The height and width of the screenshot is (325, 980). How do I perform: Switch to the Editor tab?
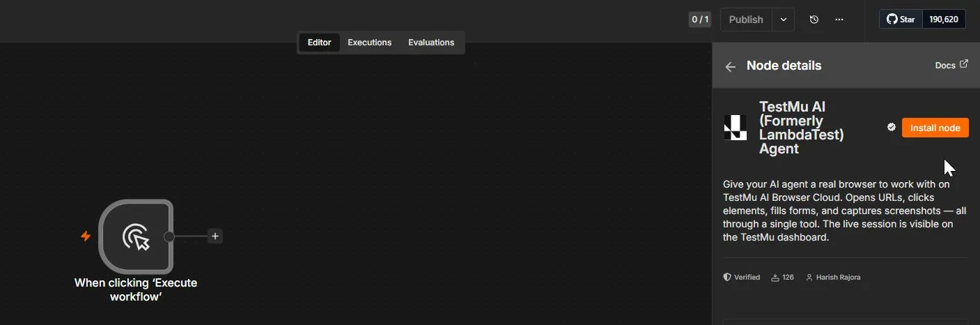click(x=319, y=43)
